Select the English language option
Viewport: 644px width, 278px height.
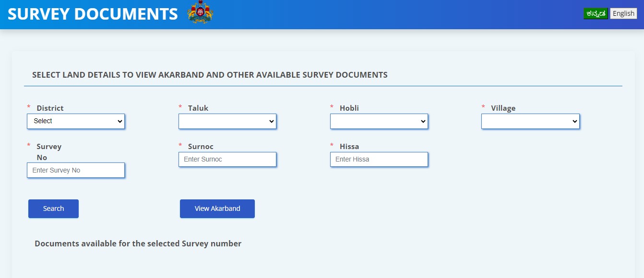(623, 13)
